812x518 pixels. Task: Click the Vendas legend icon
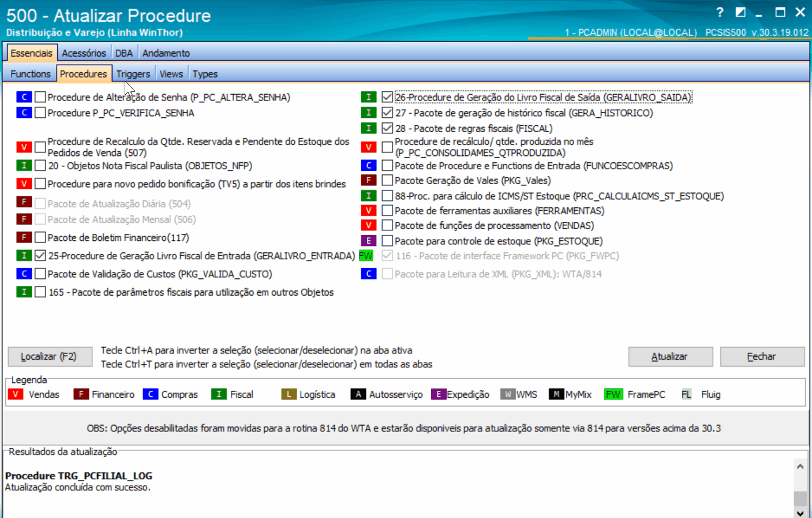click(16, 394)
